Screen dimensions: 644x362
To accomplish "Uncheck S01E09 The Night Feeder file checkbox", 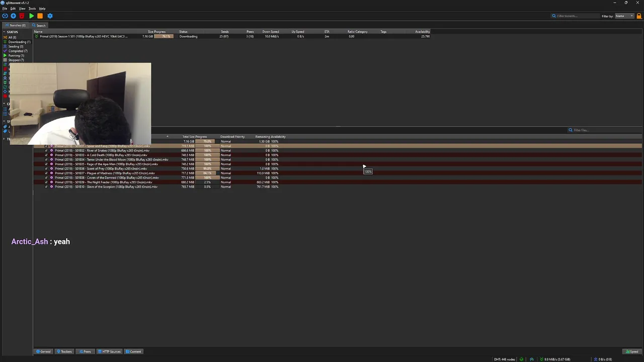I will (x=46, y=183).
